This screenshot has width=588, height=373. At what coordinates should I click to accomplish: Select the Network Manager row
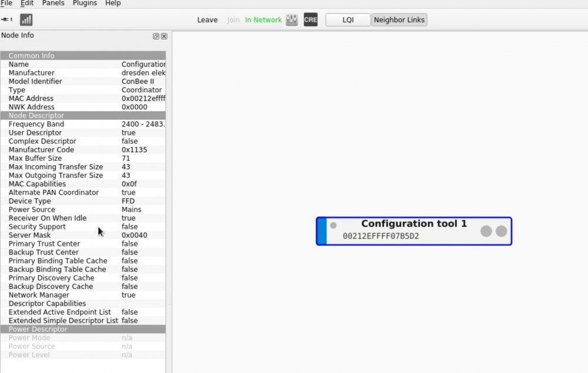click(83, 295)
